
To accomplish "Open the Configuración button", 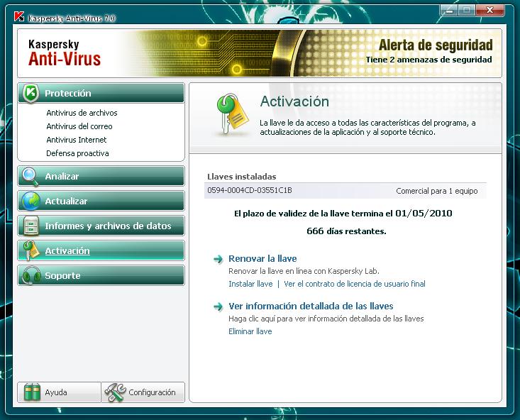I will pyautogui.click(x=143, y=392).
